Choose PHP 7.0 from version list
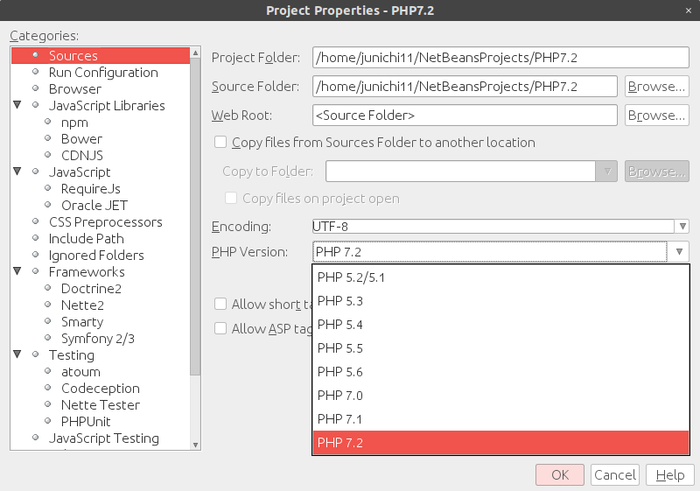 340,395
